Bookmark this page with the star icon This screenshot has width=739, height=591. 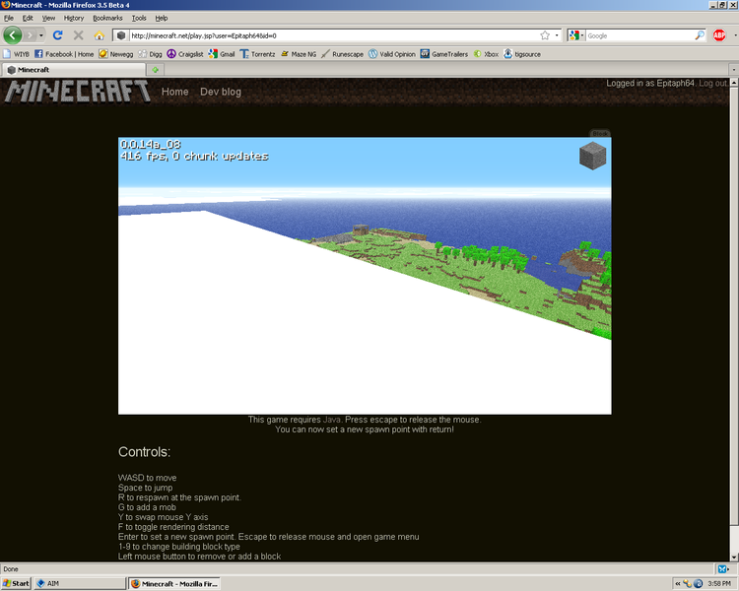545,35
